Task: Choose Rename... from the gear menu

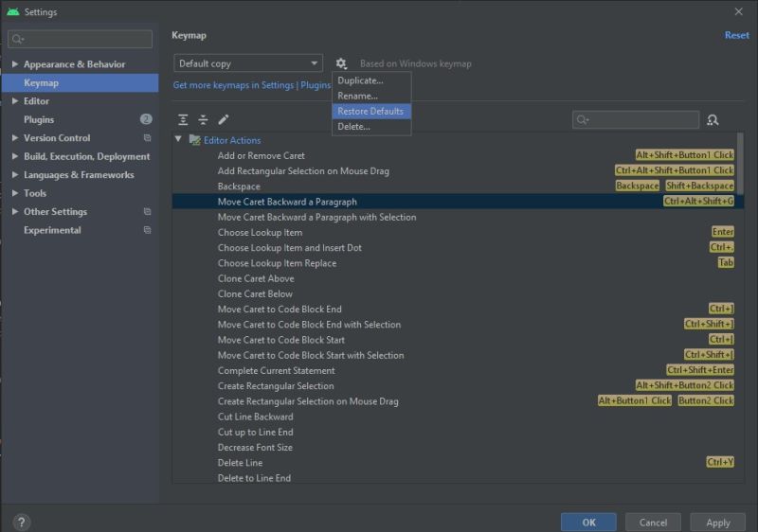Action: click(x=371, y=96)
